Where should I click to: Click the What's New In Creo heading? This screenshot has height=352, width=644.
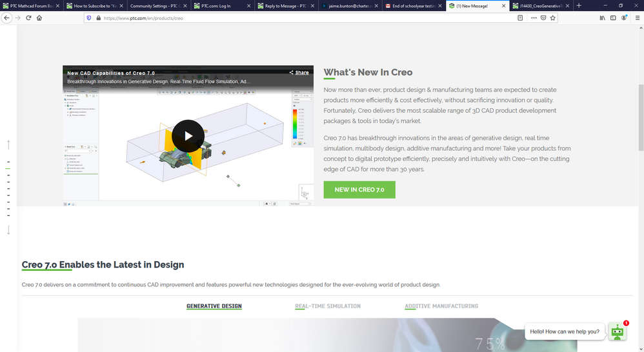click(x=368, y=72)
